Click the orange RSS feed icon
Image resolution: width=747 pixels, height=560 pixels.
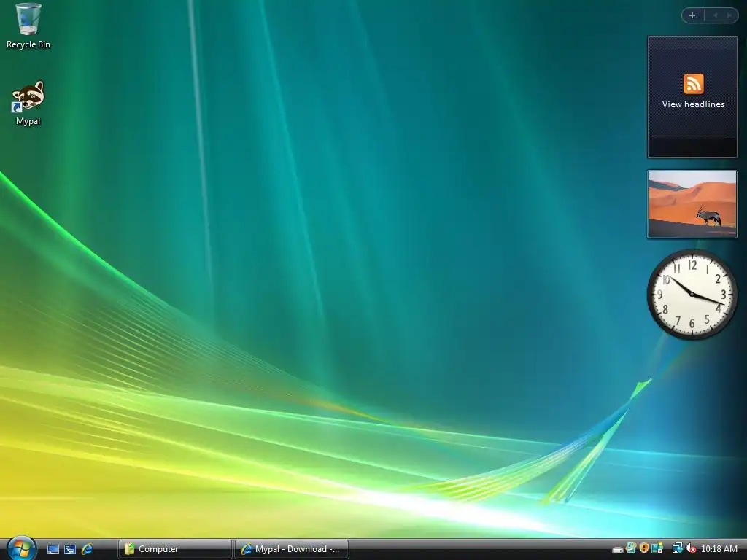pyautogui.click(x=693, y=84)
